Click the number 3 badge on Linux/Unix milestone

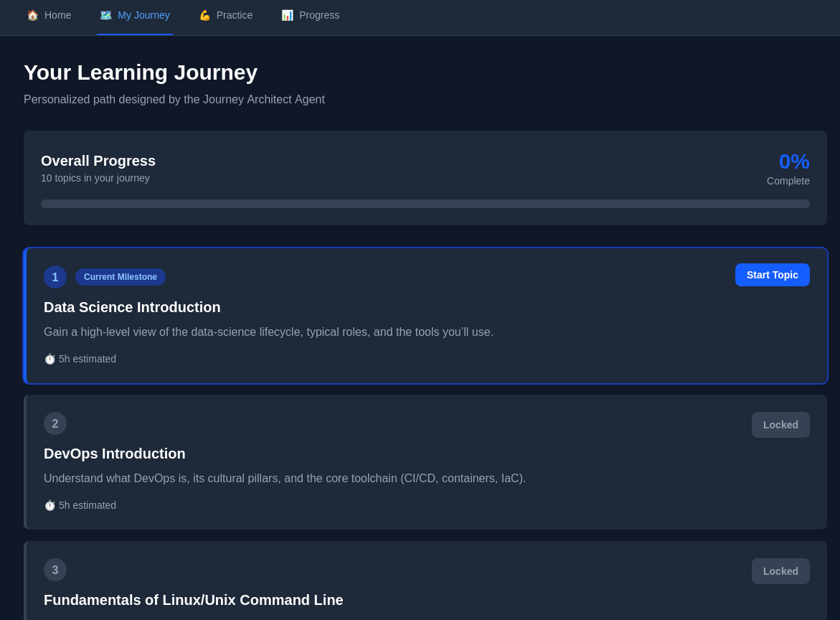pos(55,570)
